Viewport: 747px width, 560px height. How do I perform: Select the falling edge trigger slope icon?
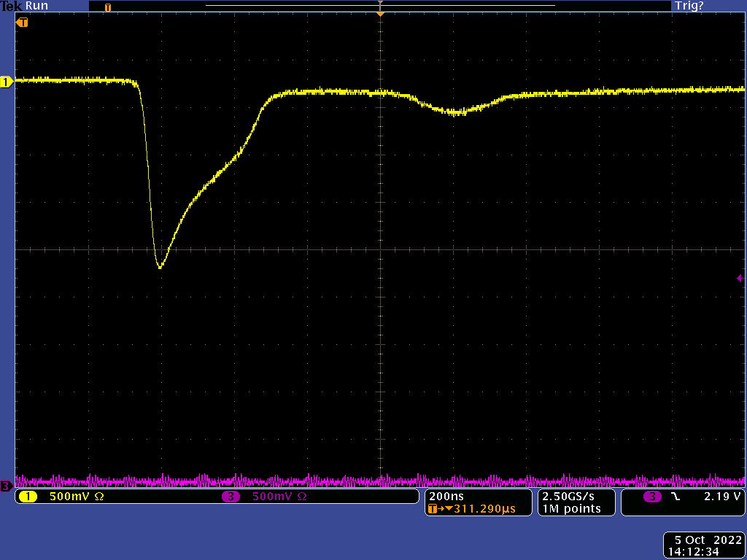[x=675, y=496]
